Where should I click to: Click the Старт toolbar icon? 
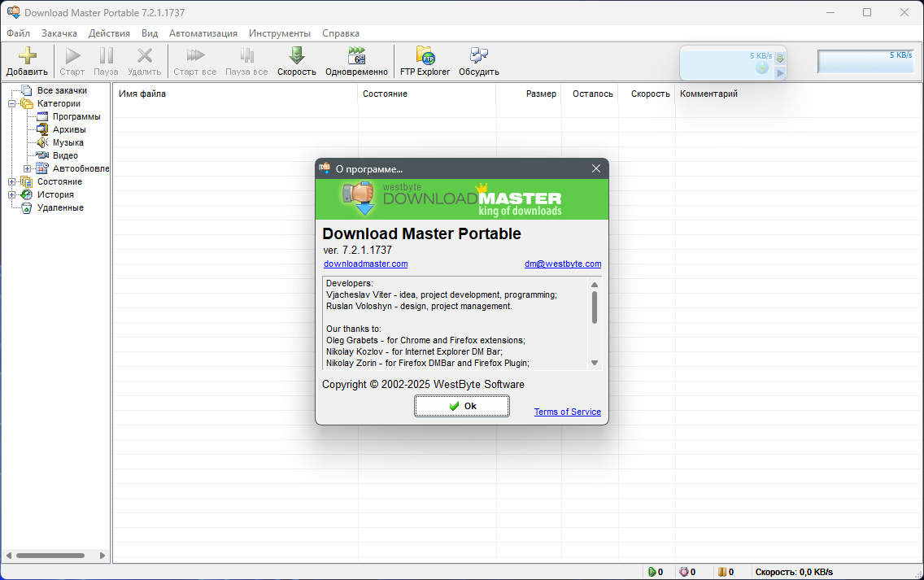(72, 56)
